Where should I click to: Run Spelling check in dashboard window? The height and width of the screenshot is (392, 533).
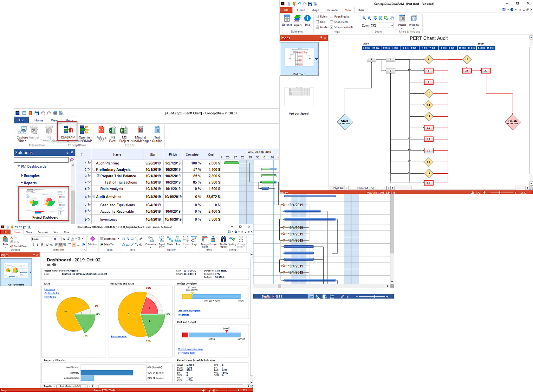pyautogui.click(x=232, y=241)
